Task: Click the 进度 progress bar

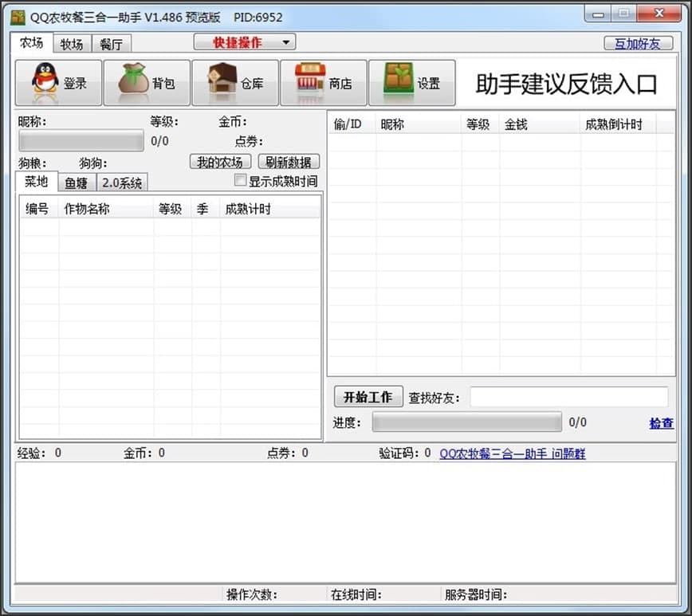Action: pyautogui.click(x=466, y=422)
